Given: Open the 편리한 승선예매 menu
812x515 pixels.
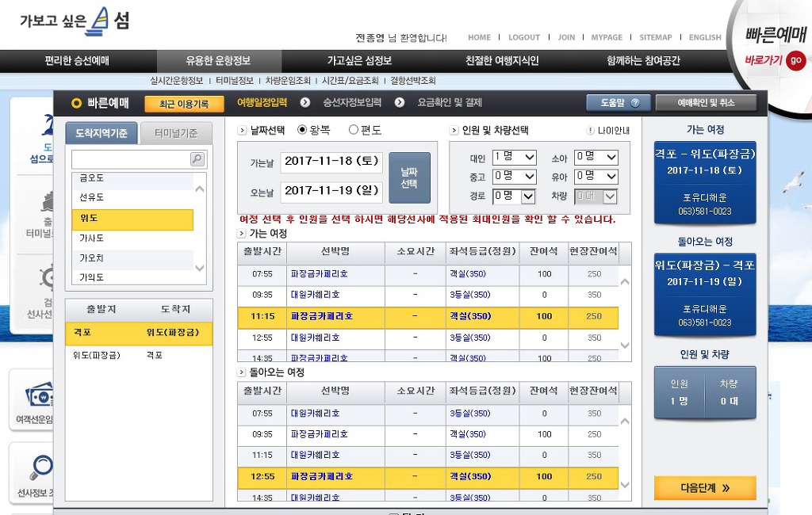Looking at the screenshot, I should 77,61.
